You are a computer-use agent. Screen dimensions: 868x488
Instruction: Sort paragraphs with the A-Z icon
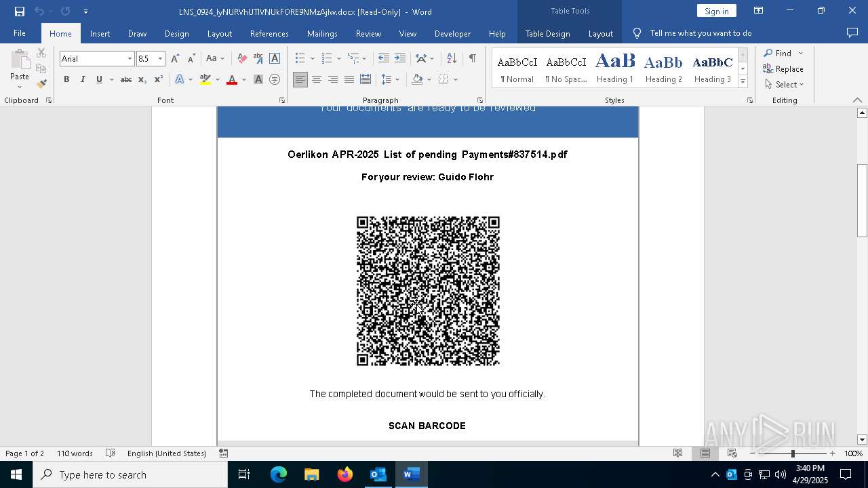(452, 58)
